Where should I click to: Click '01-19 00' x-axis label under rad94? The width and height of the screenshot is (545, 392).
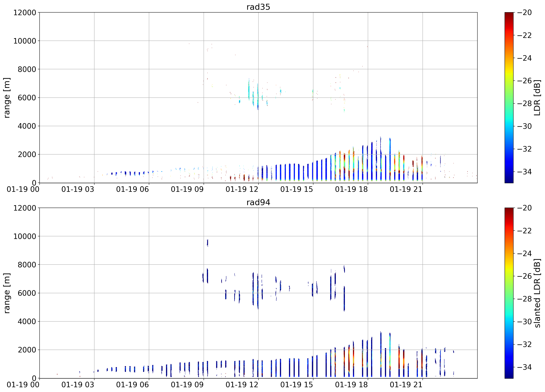point(23,385)
